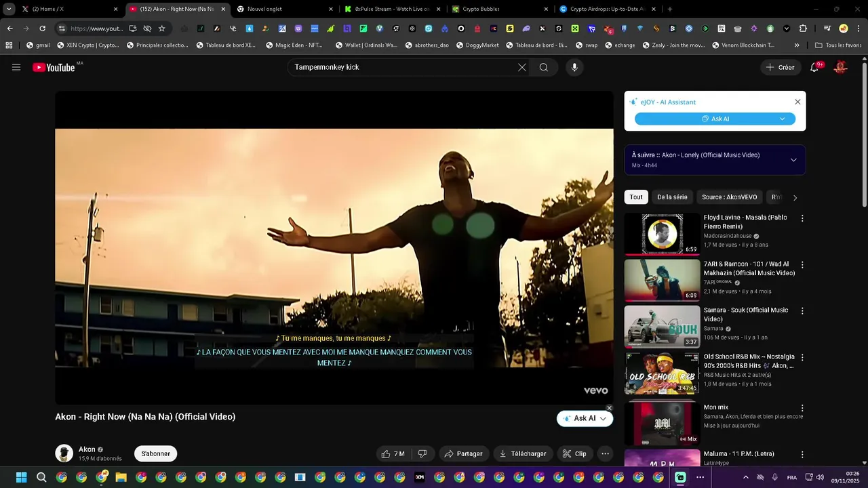
Task: Clear the search query with the X
Action: click(x=522, y=67)
